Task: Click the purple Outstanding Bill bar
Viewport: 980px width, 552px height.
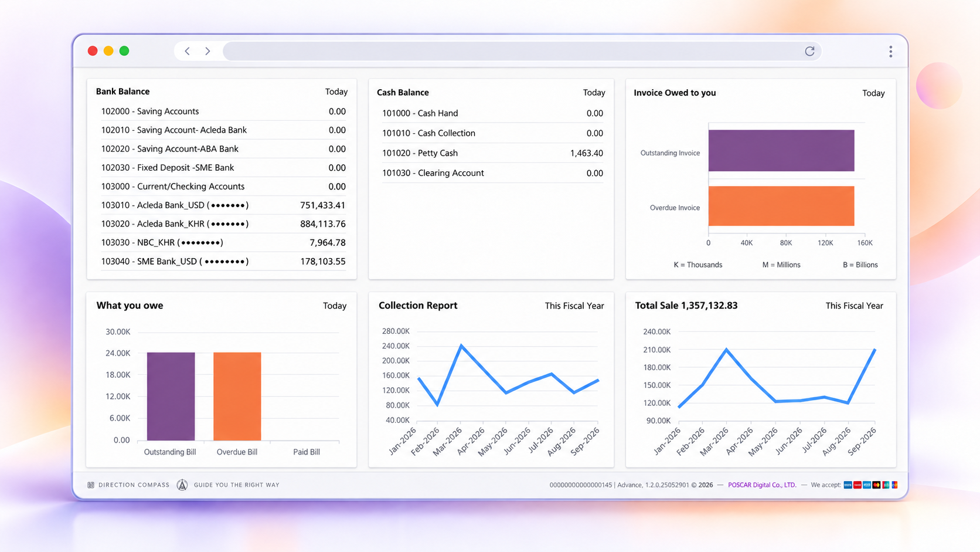Action: pos(171,397)
